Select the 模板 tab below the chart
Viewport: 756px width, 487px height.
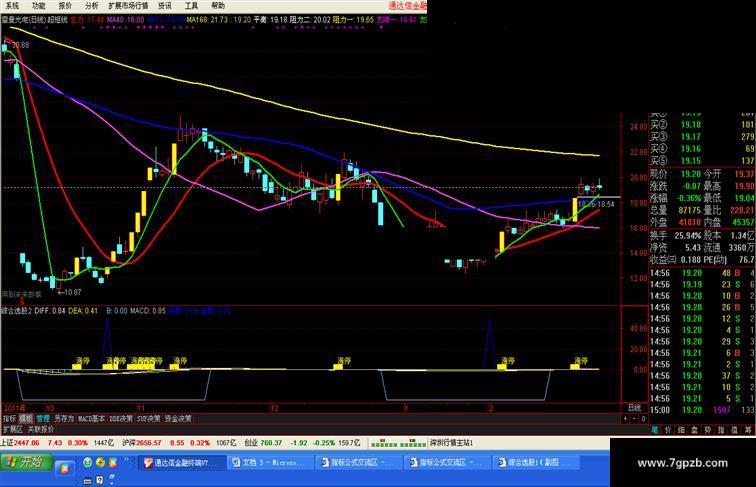[x=26, y=419]
